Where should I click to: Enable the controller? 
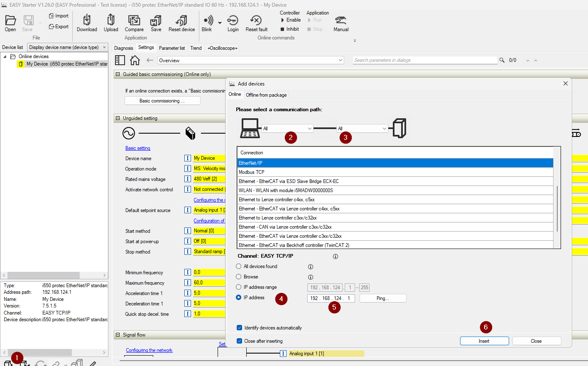click(291, 20)
